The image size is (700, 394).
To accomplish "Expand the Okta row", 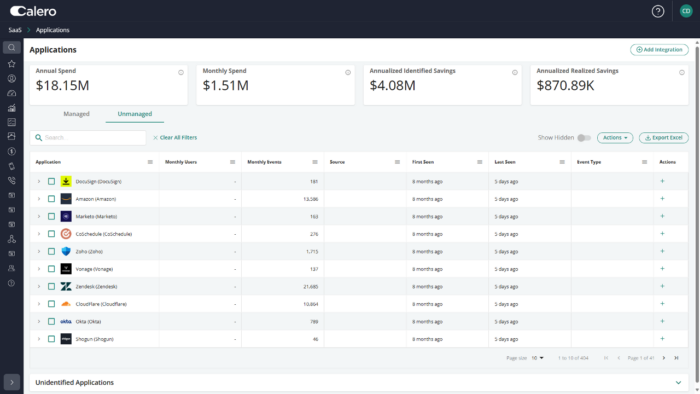I will [39, 321].
